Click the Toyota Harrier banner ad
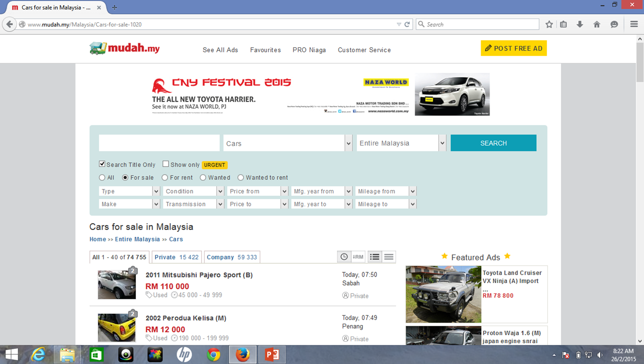644x364 pixels. 321,95
